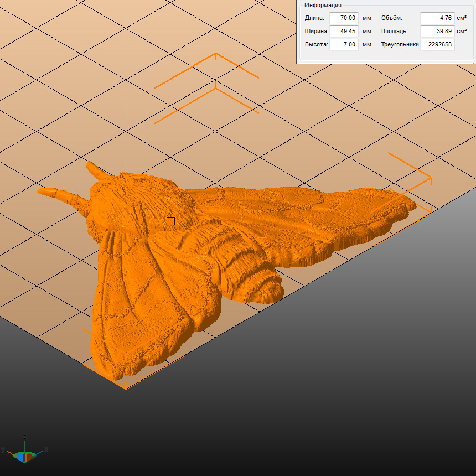Image resolution: width=476 pixels, height=476 pixels.
Task: Click the Информация group title
Action: point(323,5)
